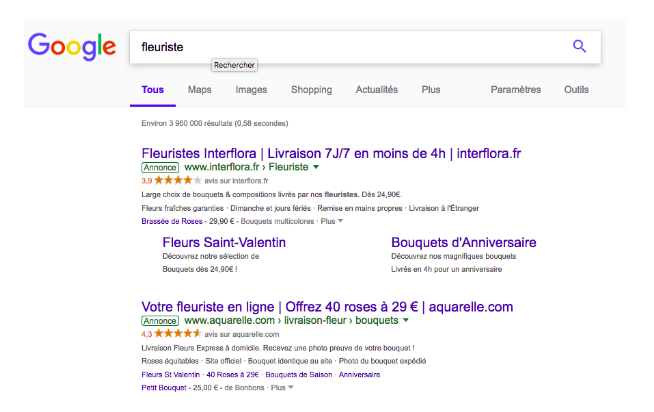654x412 pixels.
Task: Click the avis sur aquarelle.com text
Action: pos(242,334)
